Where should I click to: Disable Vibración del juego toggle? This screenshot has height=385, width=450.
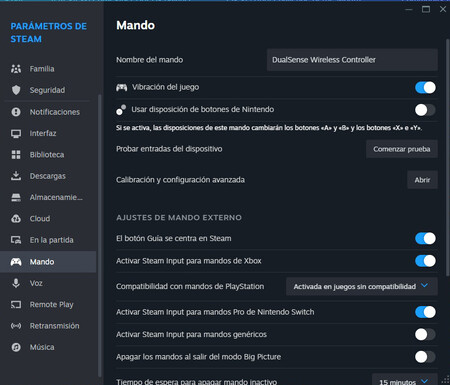pyautogui.click(x=425, y=88)
